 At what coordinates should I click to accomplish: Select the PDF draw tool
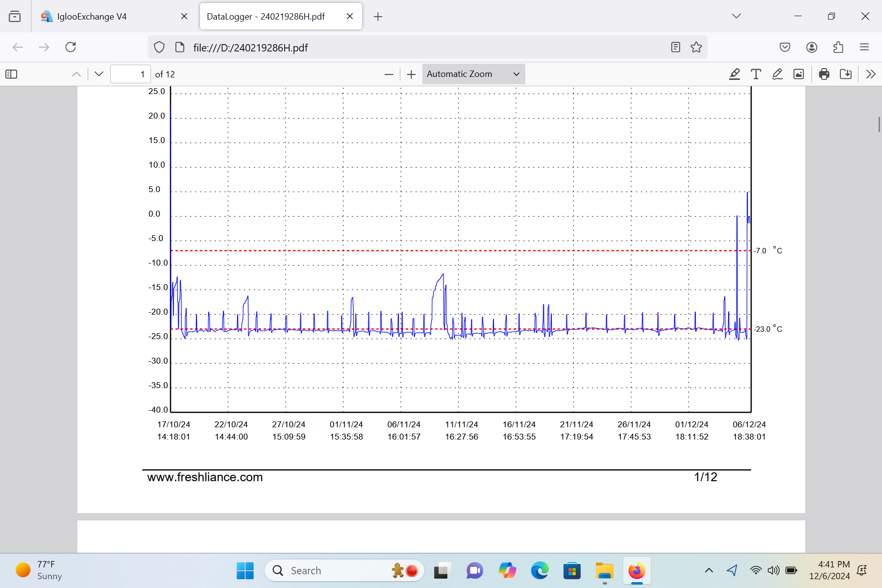[x=777, y=74]
